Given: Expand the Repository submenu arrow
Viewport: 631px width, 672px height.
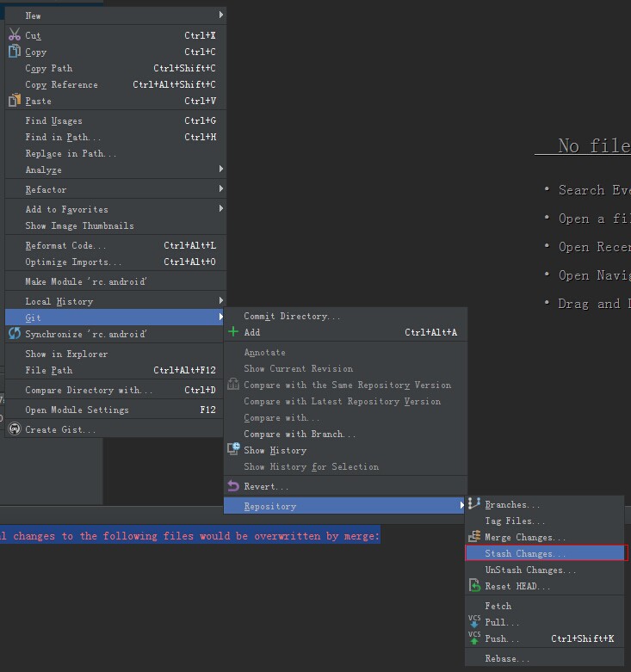Looking at the screenshot, I should (461, 505).
